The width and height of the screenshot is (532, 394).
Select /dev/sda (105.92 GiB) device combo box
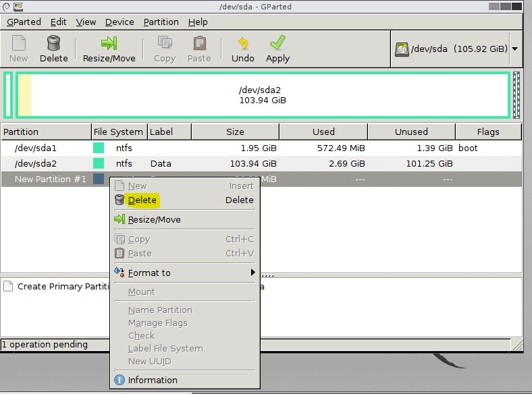tap(456, 49)
